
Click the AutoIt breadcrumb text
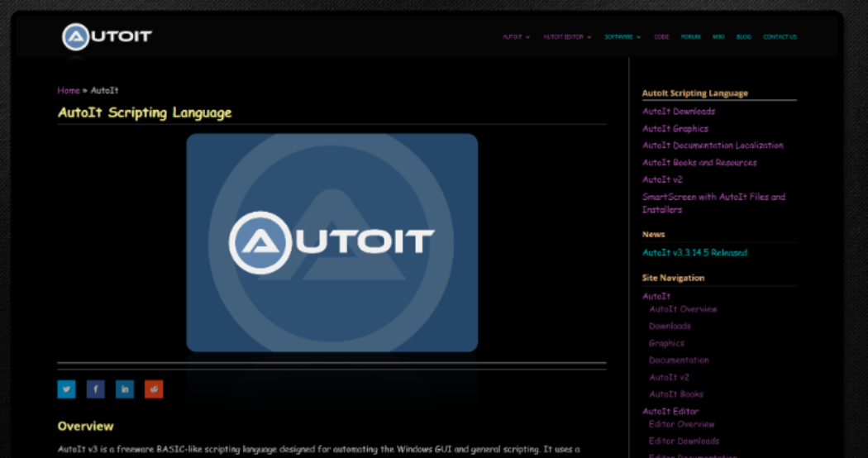click(x=105, y=90)
